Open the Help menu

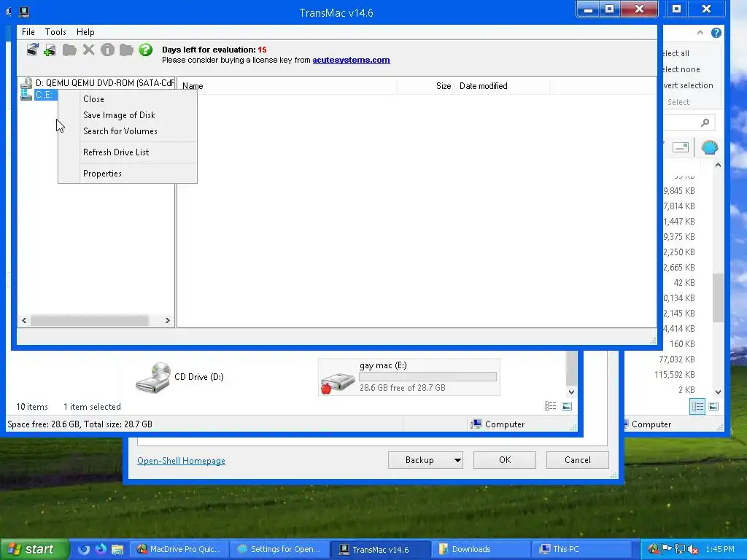[85, 32]
